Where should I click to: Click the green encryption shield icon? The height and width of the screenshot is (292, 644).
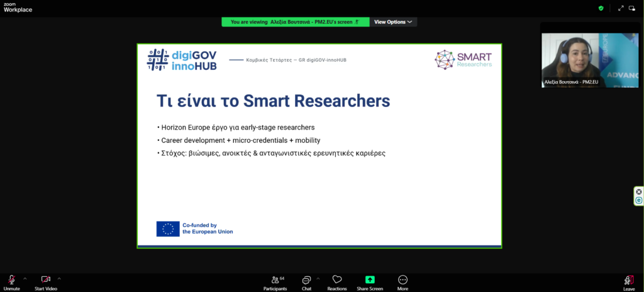pyautogui.click(x=601, y=8)
